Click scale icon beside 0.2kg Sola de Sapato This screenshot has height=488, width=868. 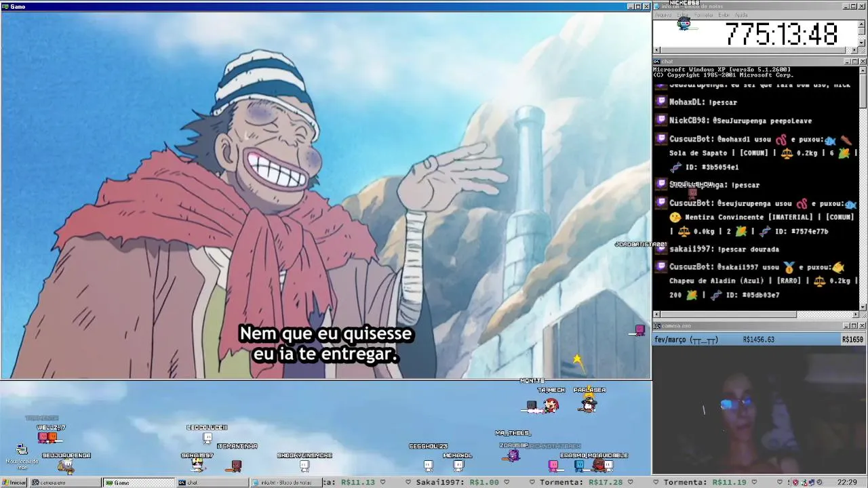pos(787,153)
